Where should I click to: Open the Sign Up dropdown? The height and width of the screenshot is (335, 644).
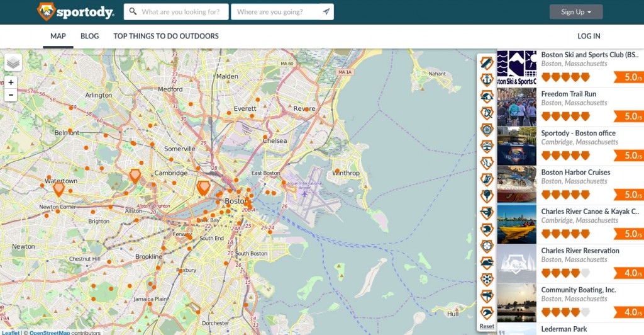coord(576,12)
